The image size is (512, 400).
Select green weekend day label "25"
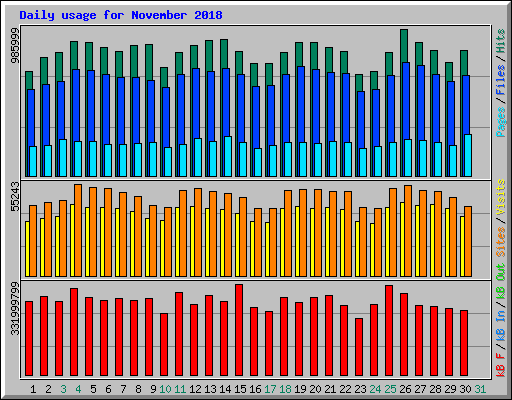pos(390,389)
